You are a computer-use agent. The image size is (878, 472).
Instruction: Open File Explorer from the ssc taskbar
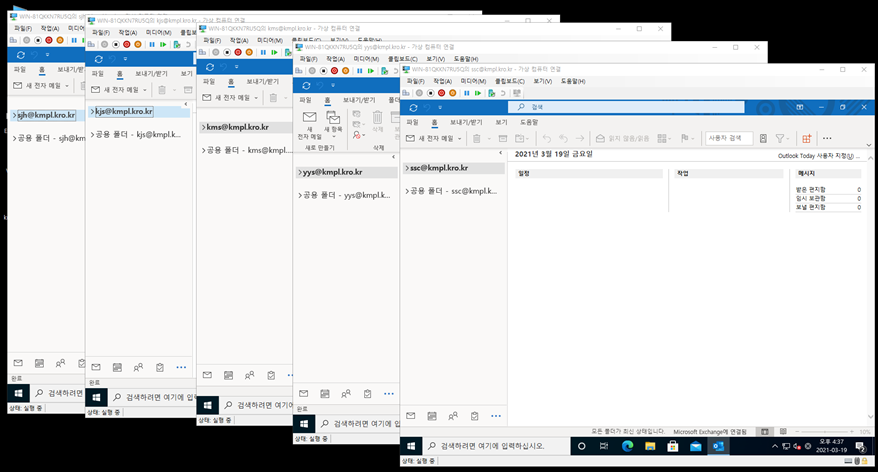coord(650,446)
